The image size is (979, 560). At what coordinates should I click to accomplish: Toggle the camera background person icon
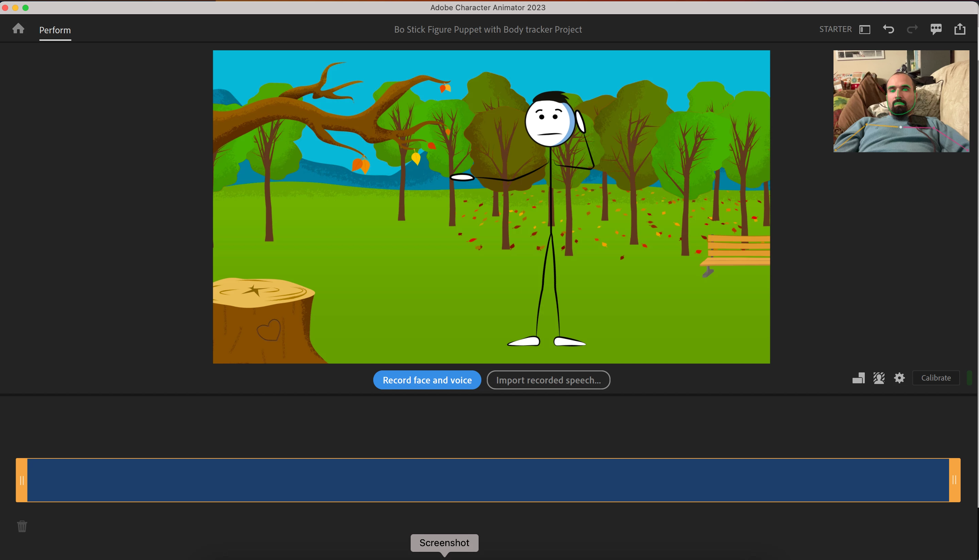879,378
